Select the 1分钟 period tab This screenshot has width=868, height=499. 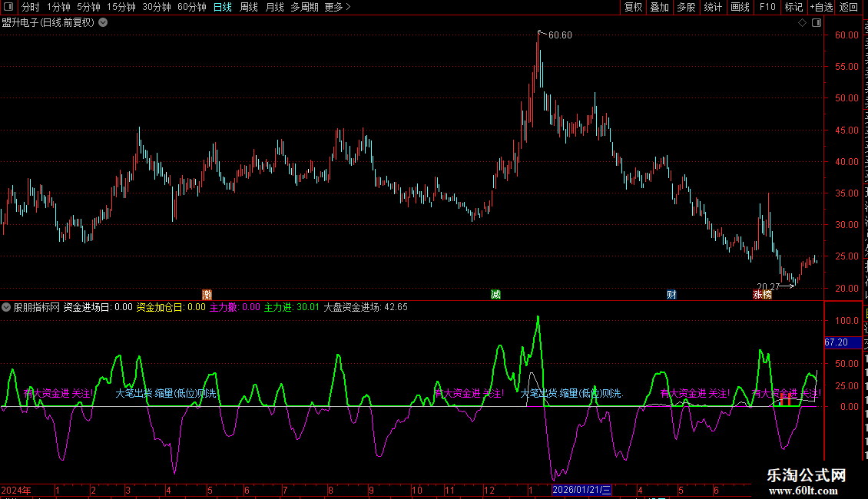(x=58, y=7)
